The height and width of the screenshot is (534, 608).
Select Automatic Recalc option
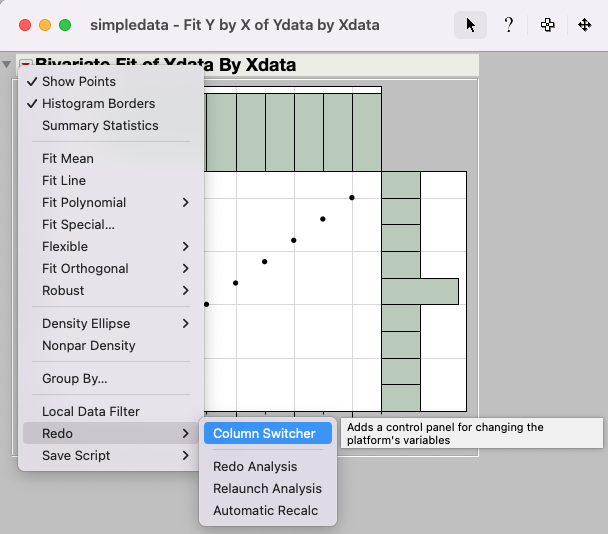tap(265, 511)
